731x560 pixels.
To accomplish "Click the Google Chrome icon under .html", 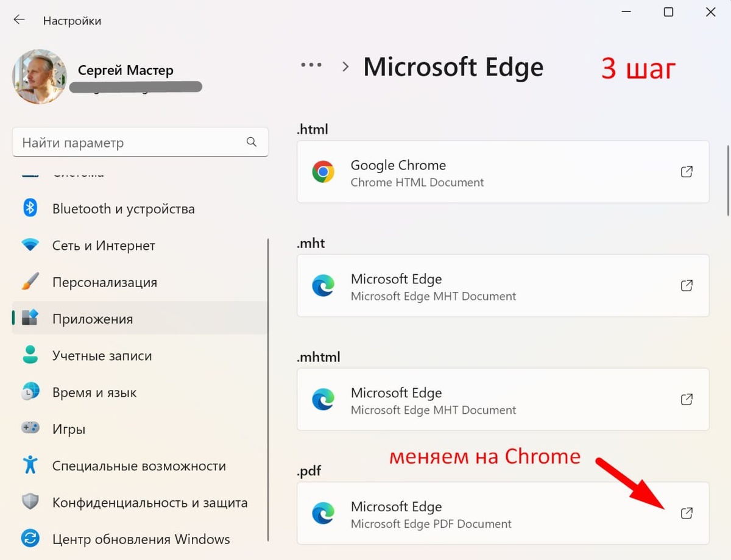I will click(x=323, y=172).
